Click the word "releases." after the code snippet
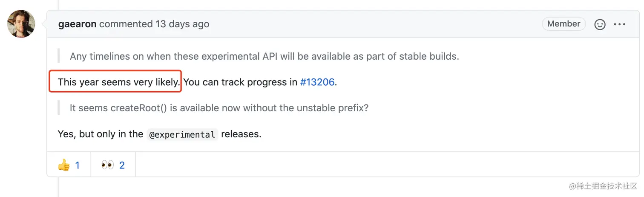 click(241, 134)
